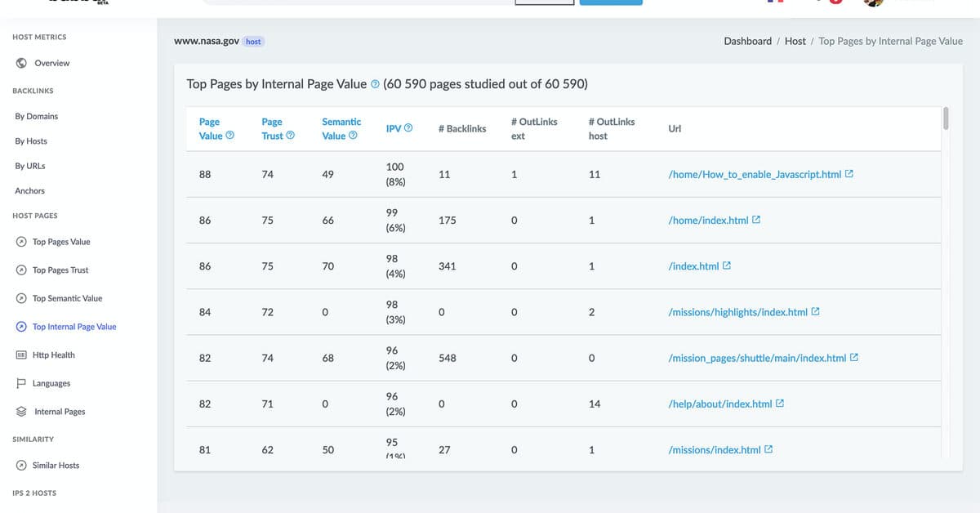This screenshot has width=980, height=513.
Task: Open /help/about/index.html link
Action: (x=719, y=404)
